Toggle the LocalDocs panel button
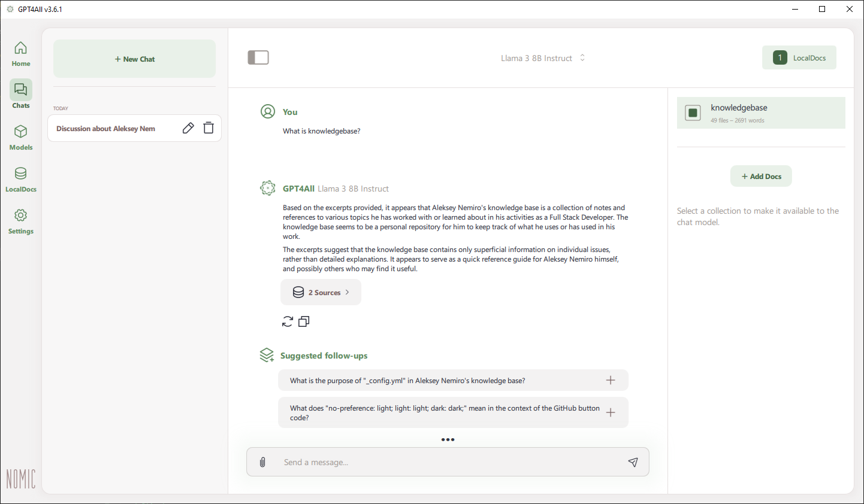Viewport: 864px width, 504px height. coord(799,57)
